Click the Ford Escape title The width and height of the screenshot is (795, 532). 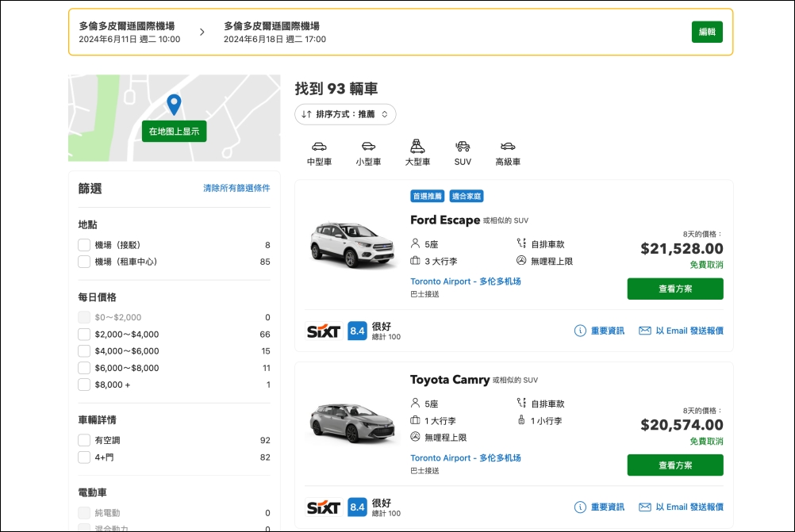pos(444,220)
